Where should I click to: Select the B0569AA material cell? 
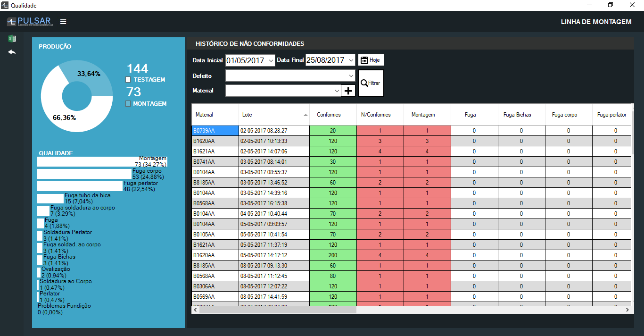coord(215,297)
